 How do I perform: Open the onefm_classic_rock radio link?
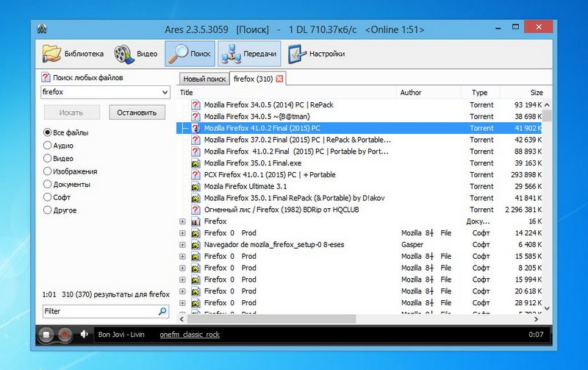[x=190, y=335]
